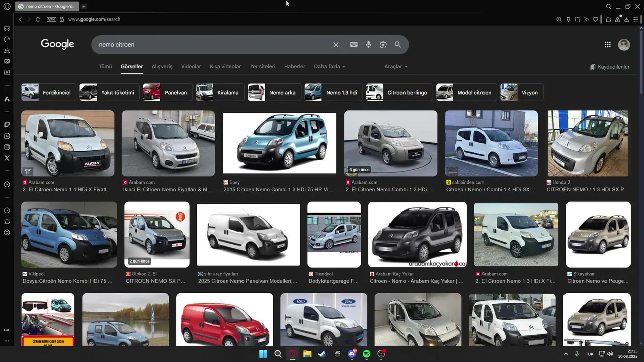
Task: Open the Google account avatar
Action: tap(624, 45)
